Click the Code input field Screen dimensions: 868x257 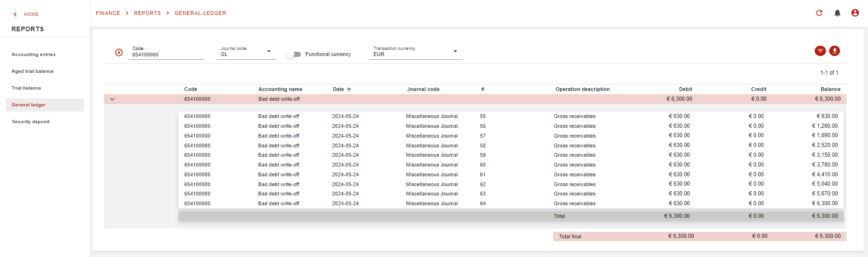pos(166,55)
